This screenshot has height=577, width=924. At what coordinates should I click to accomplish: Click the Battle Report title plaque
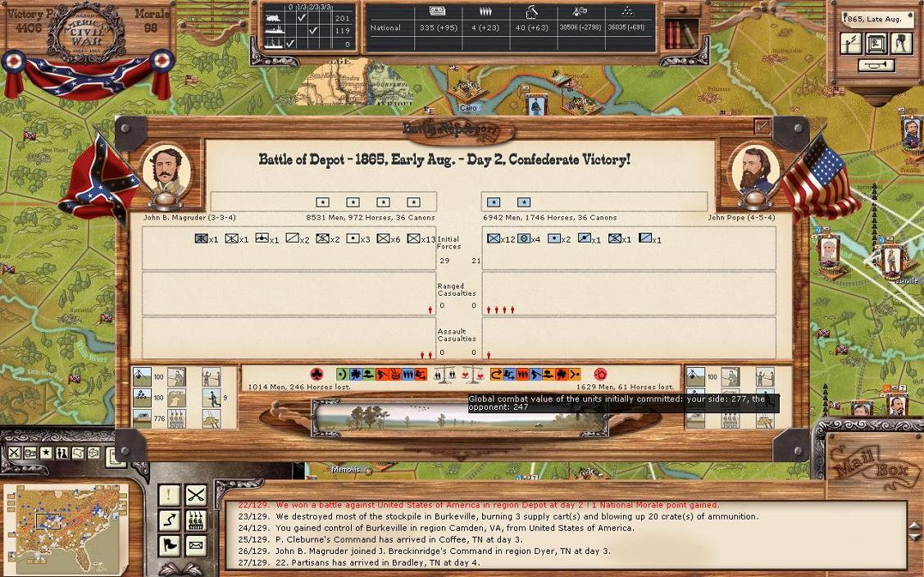(461, 129)
